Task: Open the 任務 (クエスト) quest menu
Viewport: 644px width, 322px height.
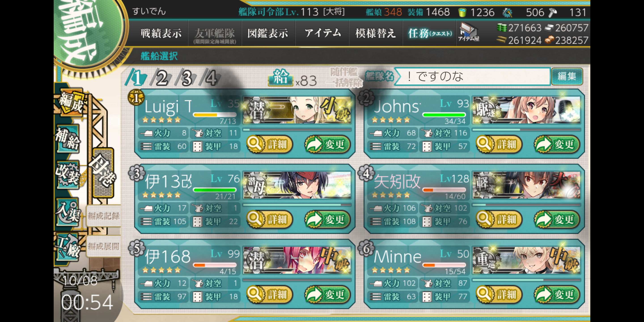Action: 430,33
